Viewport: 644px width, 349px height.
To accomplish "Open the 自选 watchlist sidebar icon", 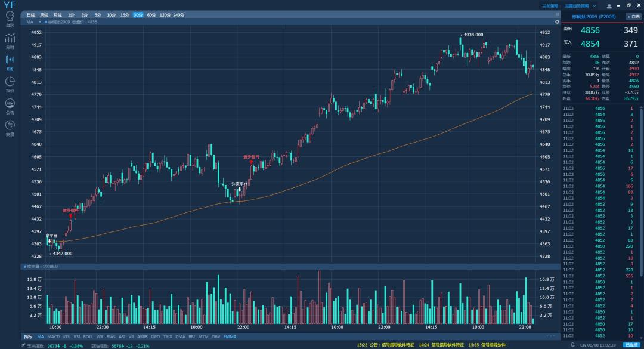I will tap(10, 19).
